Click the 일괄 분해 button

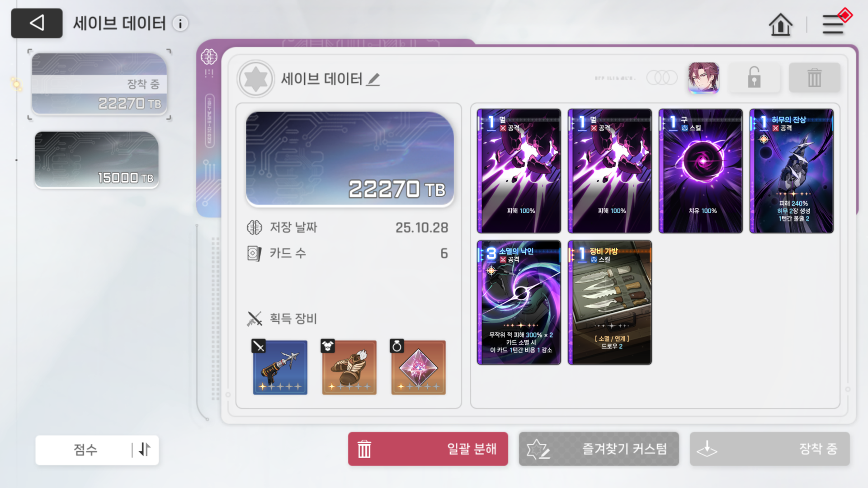(x=428, y=449)
